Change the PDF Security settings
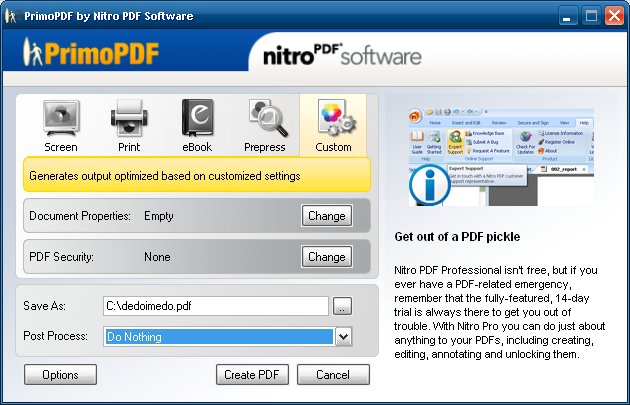 326,257
